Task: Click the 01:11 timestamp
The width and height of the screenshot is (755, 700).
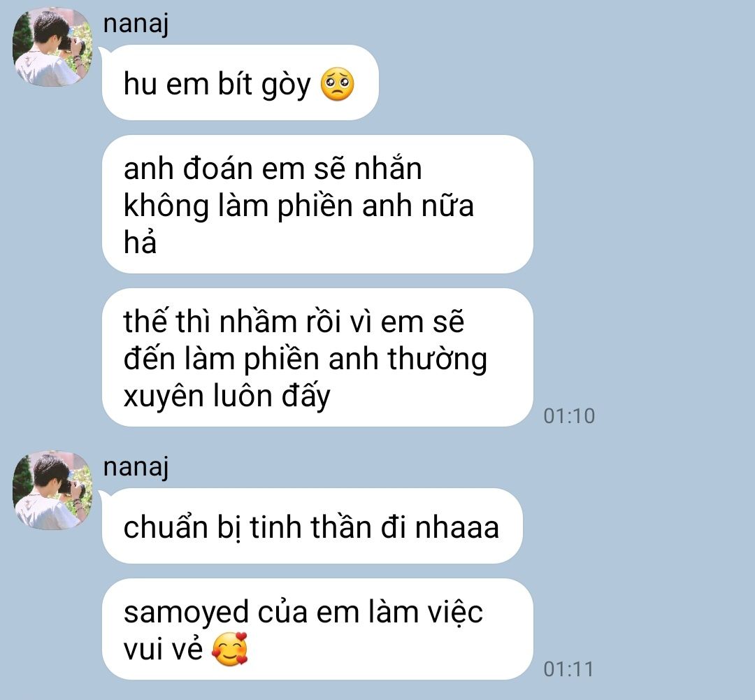Action: click(568, 669)
